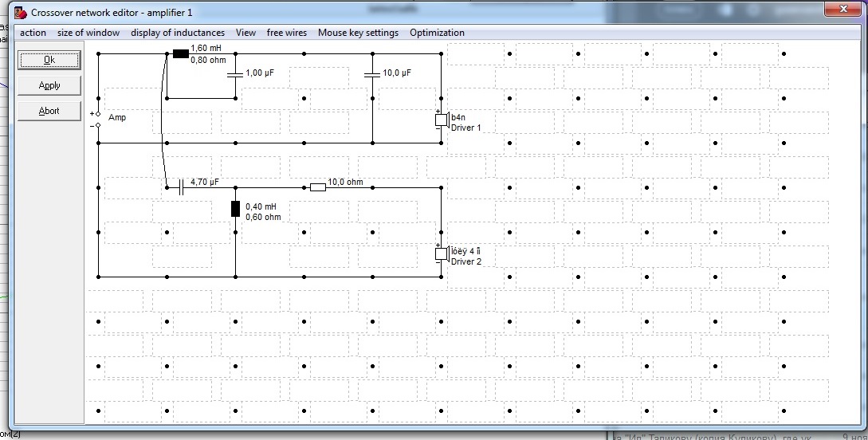
Task: Open Mouse key settings menu
Action: tap(358, 33)
